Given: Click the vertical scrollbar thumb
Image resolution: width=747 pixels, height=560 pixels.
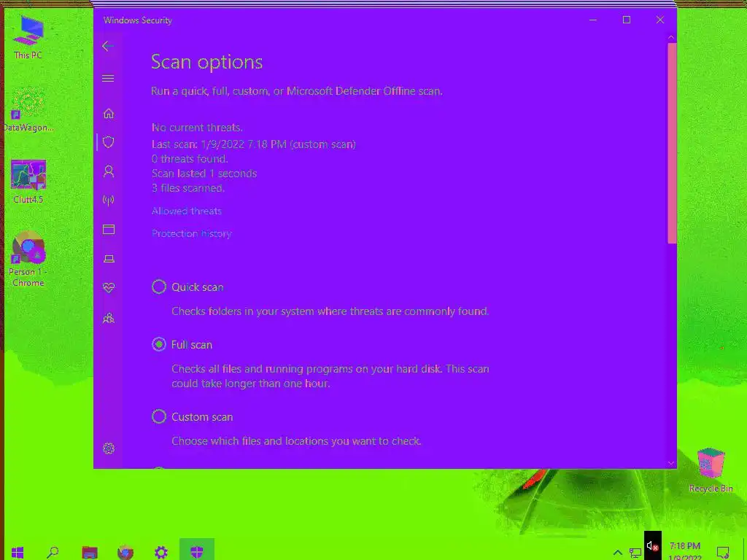Looking at the screenshot, I should (672, 144).
